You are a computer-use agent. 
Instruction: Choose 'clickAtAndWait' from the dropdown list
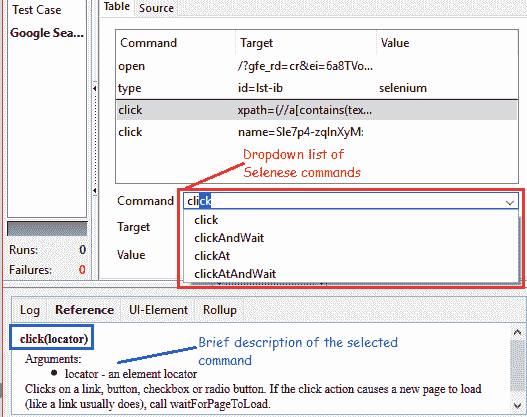[x=351, y=274]
